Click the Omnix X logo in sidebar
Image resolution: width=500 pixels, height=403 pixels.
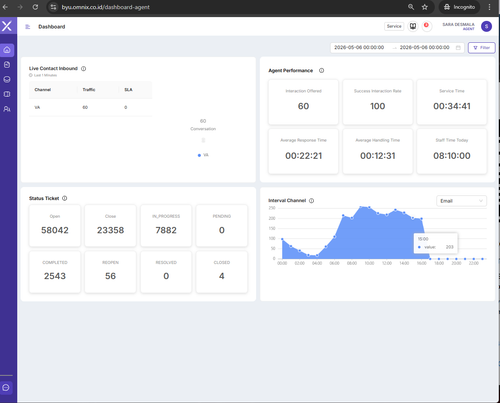click(x=7, y=26)
